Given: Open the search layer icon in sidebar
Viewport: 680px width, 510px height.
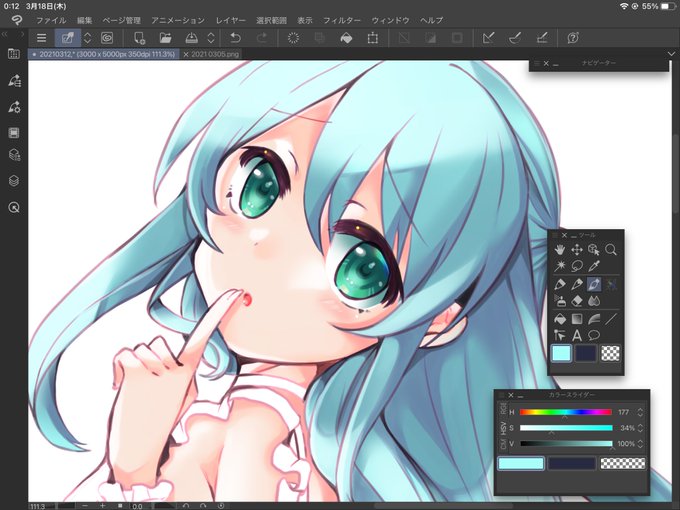Looking at the screenshot, I should point(14,208).
